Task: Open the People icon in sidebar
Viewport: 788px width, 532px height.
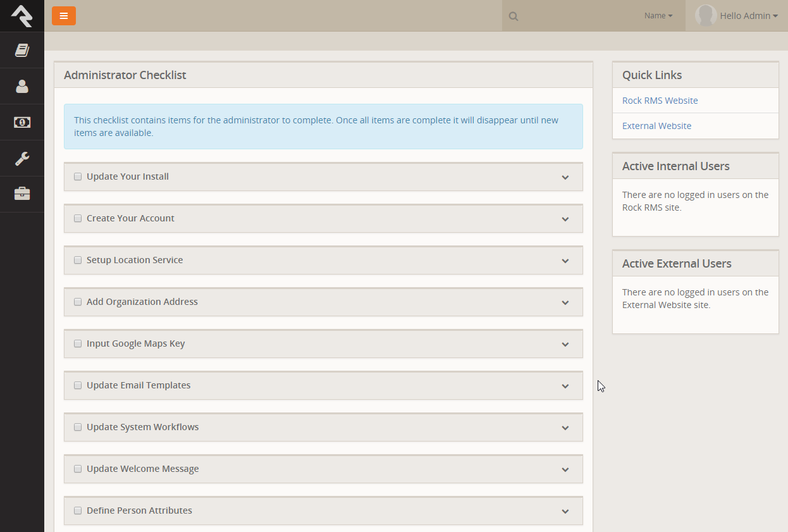Action: tap(22, 86)
